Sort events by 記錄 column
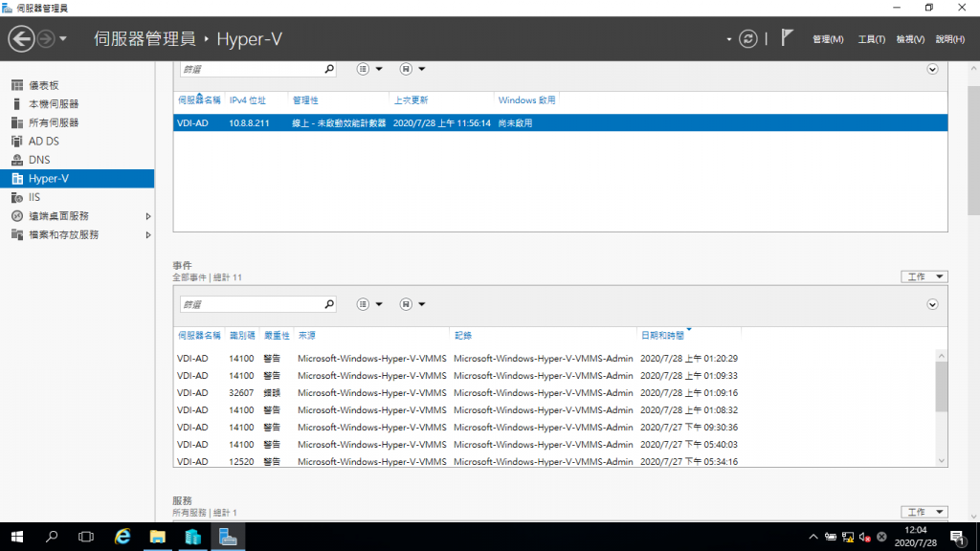 (x=463, y=336)
